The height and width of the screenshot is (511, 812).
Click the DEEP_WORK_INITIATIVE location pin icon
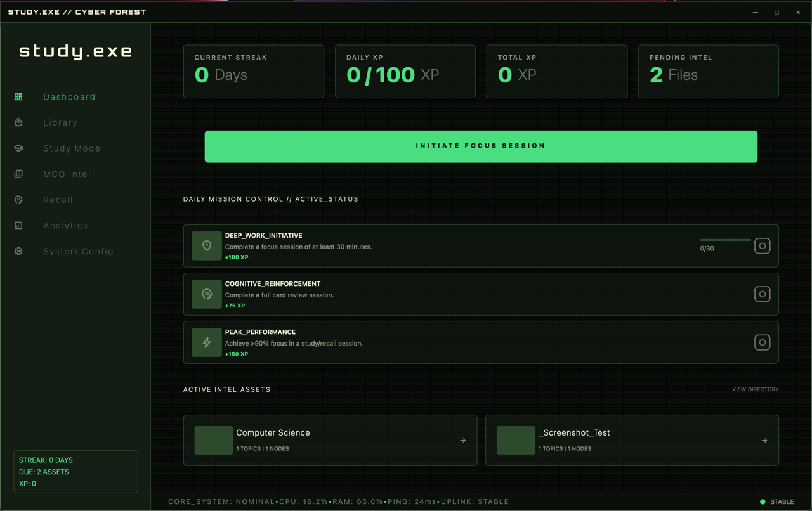pos(207,246)
